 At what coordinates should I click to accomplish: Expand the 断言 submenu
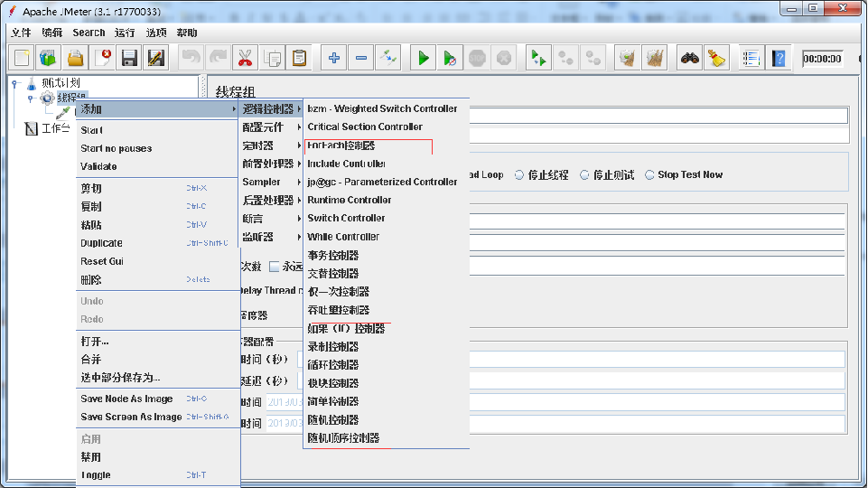click(x=271, y=218)
